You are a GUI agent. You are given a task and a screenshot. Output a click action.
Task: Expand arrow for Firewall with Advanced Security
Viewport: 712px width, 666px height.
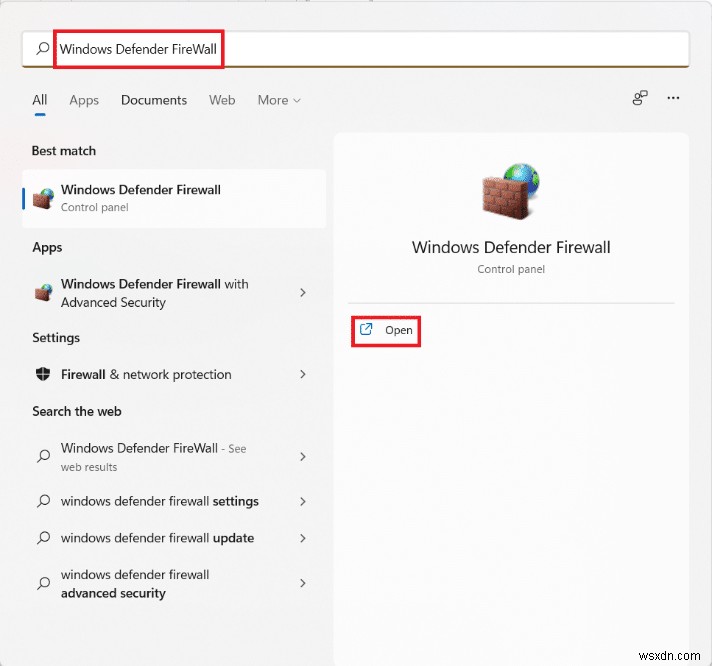point(303,293)
